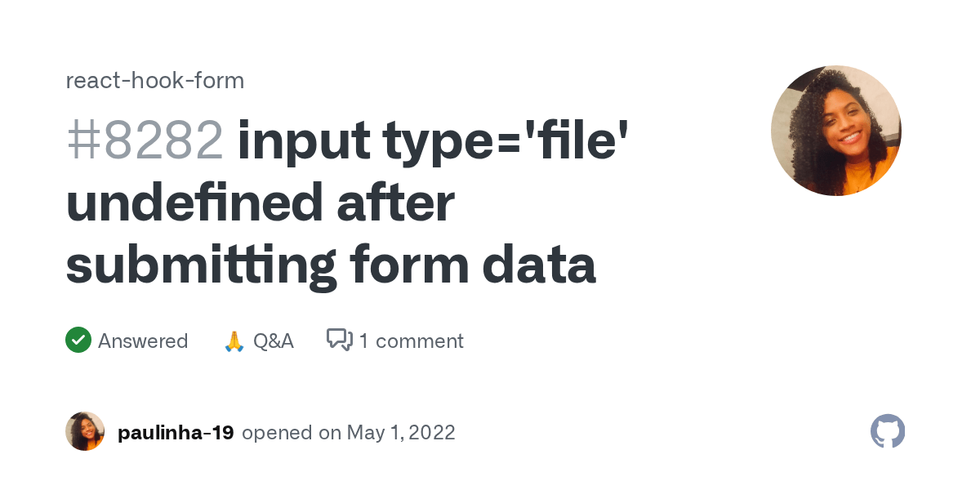This screenshot has height=490, width=980.
Task: Open the large round profile photo
Action: (x=836, y=131)
